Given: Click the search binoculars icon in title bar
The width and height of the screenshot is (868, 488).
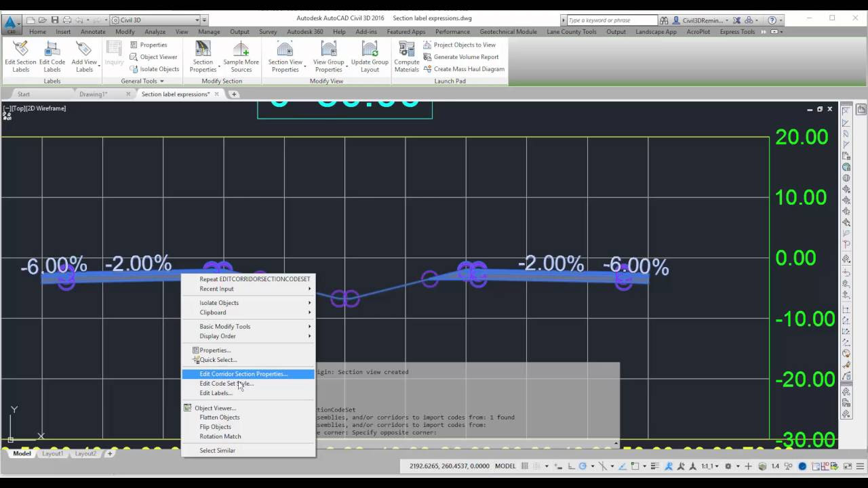Looking at the screenshot, I should pos(664,20).
